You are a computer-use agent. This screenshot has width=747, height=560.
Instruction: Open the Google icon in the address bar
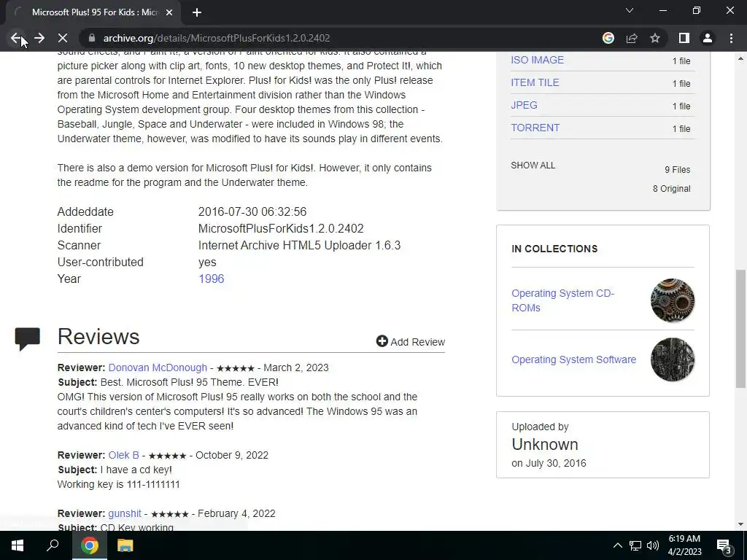[x=608, y=38]
